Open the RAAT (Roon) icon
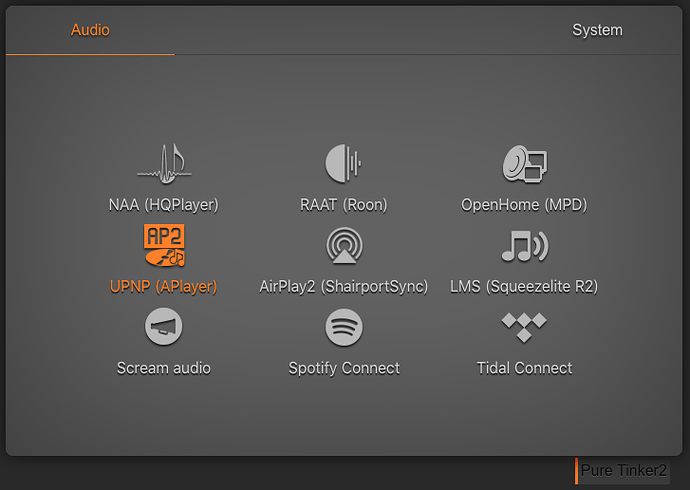Image resolution: width=690 pixels, height=490 pixels. point(343,163)
